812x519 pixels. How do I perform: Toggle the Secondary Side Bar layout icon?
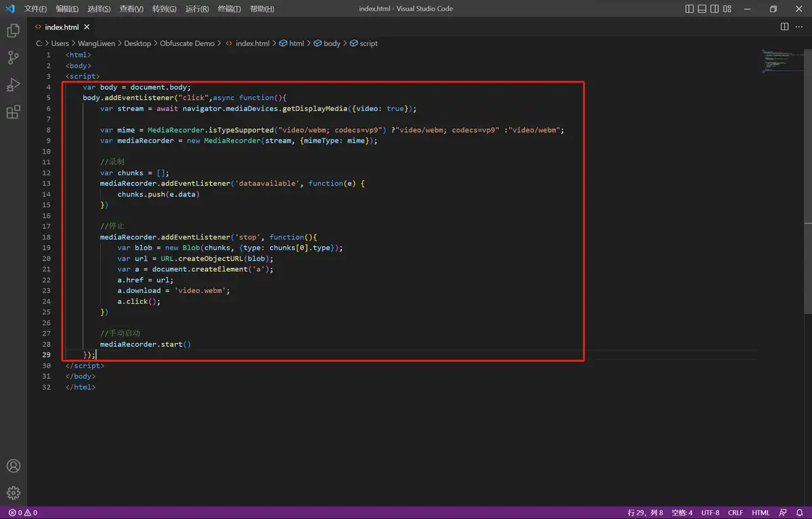point(715,9)
